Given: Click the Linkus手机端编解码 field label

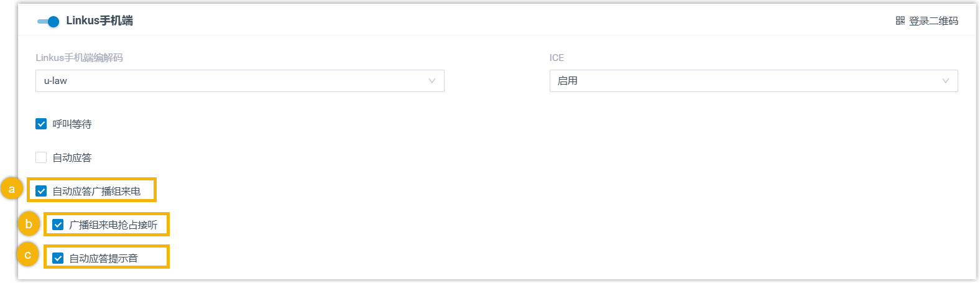Looking at the screenshot, I should pyautogui.click(x=80, y=58).
